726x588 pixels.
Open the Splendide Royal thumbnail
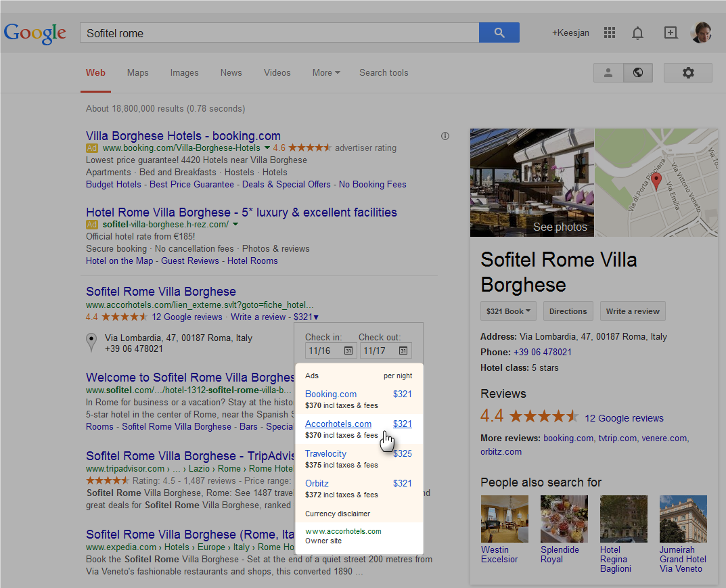[564, 518]
